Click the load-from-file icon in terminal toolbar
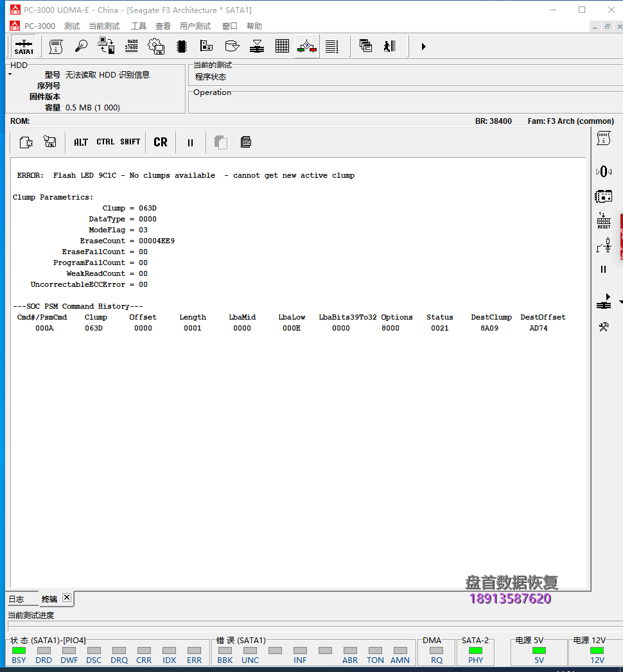The width and height of the screenshot is (623, 672). (x=26, y=142)
